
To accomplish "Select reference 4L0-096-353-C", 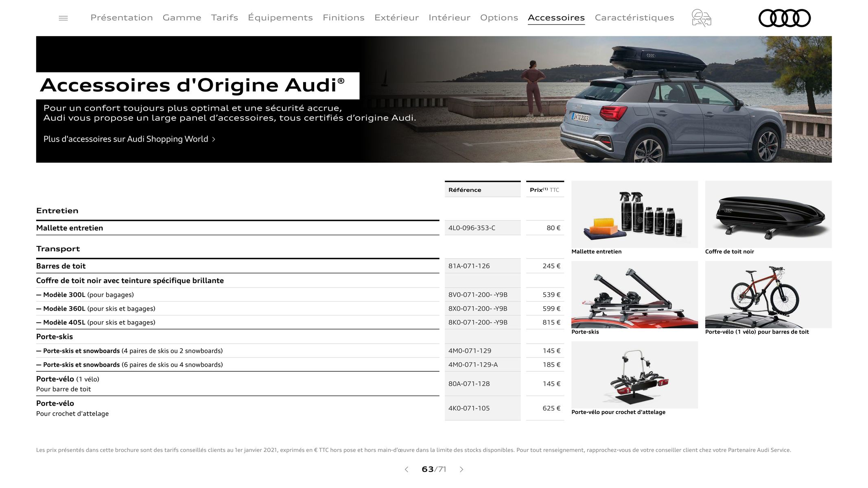I will (472, 228).
